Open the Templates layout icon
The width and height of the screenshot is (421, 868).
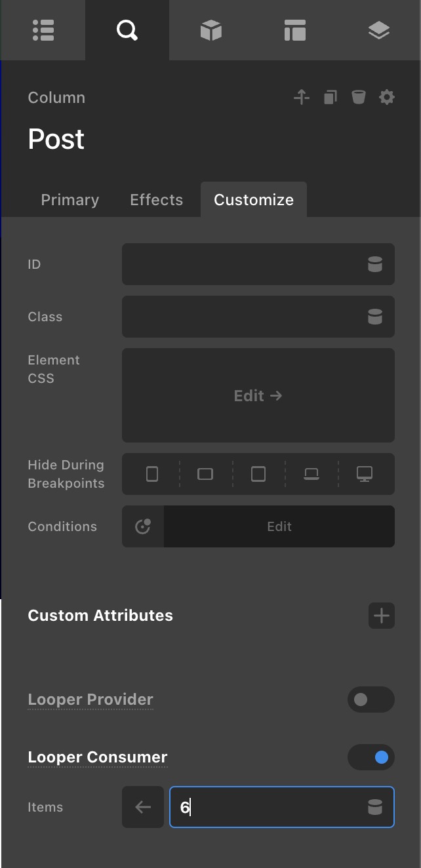coord(295,30)
